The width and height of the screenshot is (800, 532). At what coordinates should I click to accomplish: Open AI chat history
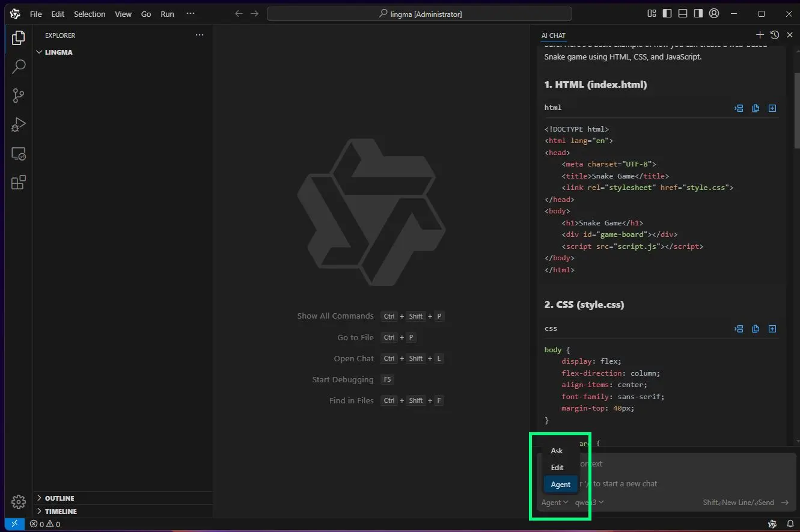click(x=775, y=35)
